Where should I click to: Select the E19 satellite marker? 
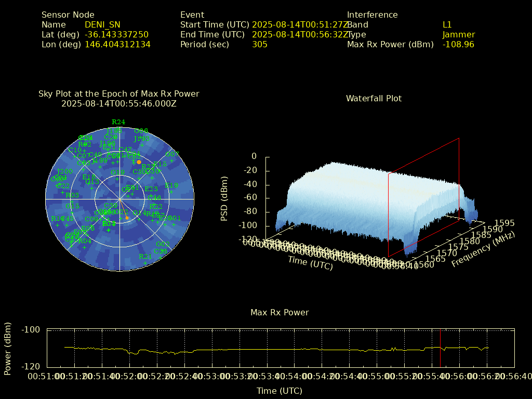171,191
